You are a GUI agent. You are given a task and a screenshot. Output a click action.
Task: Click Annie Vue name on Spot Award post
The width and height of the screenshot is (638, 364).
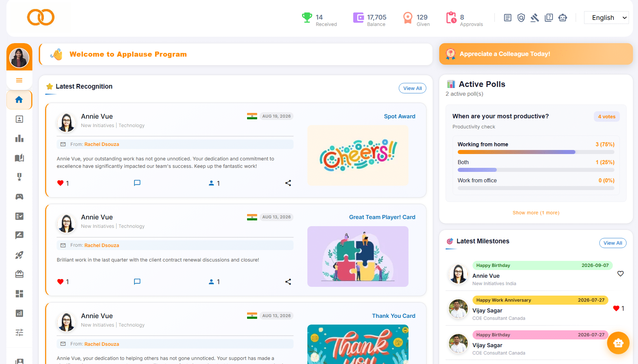pos(97,116)
